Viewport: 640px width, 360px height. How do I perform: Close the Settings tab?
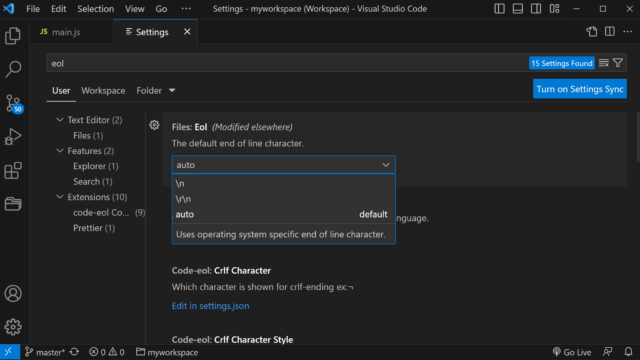[187, 31]
